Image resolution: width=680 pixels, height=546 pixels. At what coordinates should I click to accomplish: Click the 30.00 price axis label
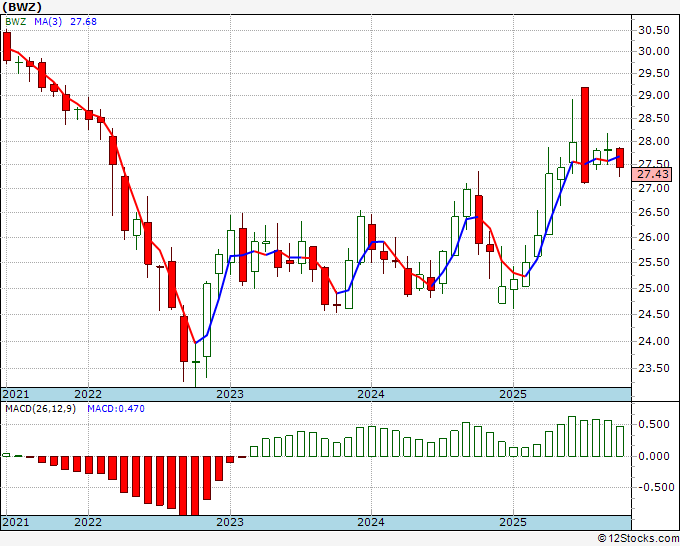coord(654,51)
